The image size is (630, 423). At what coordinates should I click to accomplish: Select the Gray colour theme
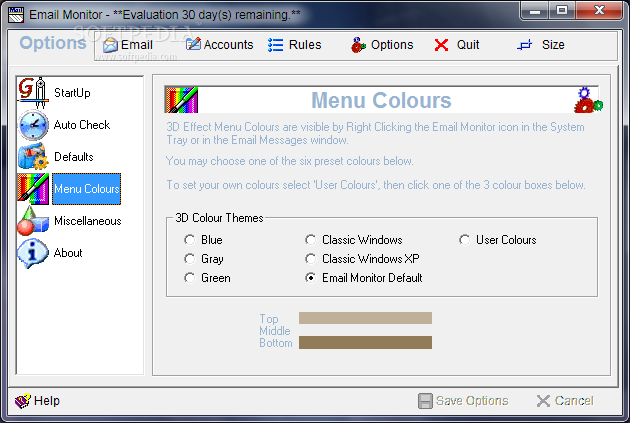189,259
